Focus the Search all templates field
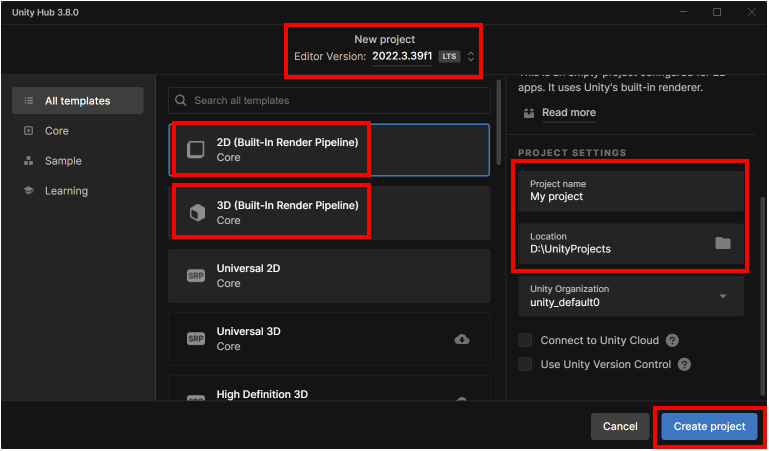The image size is (769, 451). 329,100
